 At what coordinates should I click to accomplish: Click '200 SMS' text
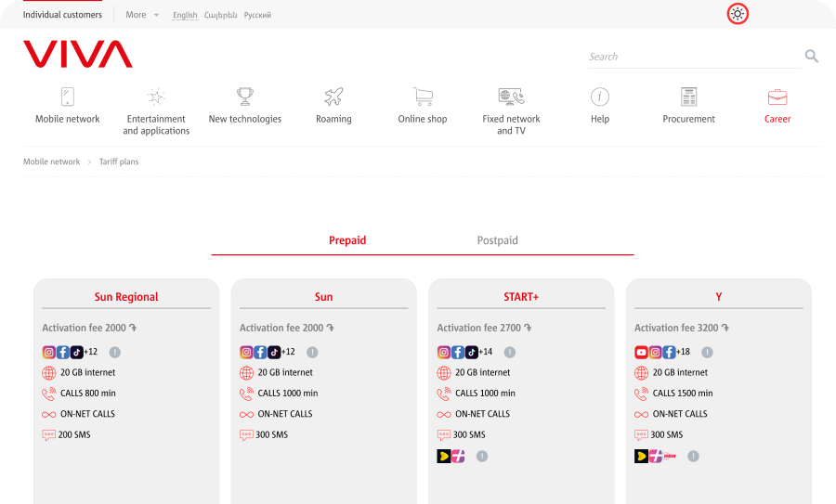point(74,434)
